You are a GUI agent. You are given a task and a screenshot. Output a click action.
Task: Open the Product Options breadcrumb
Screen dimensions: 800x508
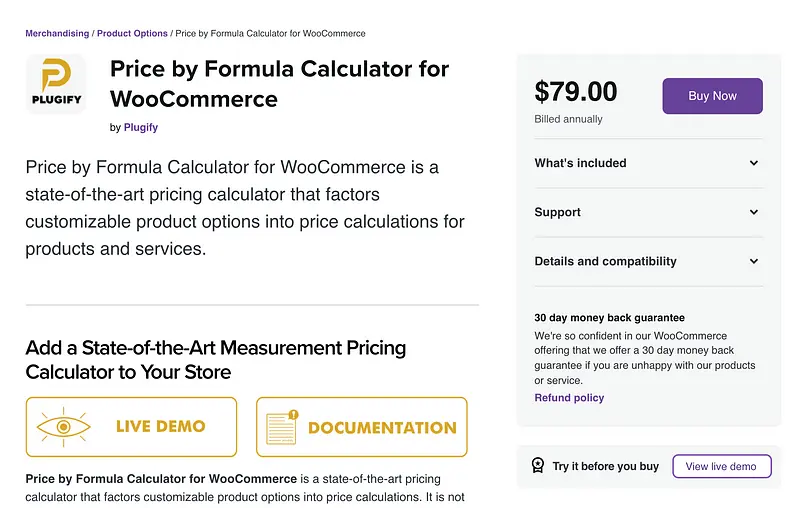[132, 33]
